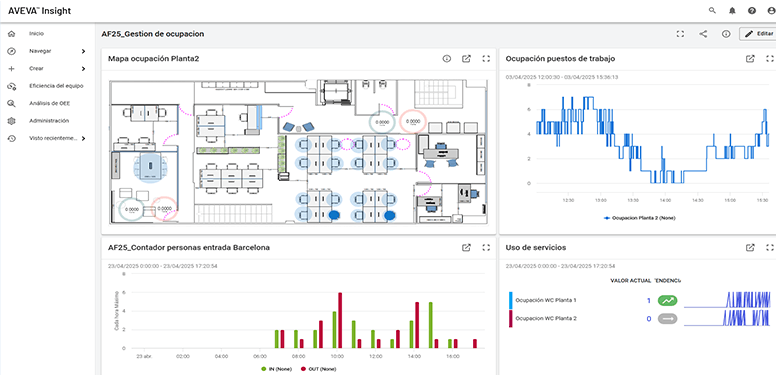Open Uso de servicios in new window

coord(750,248)
